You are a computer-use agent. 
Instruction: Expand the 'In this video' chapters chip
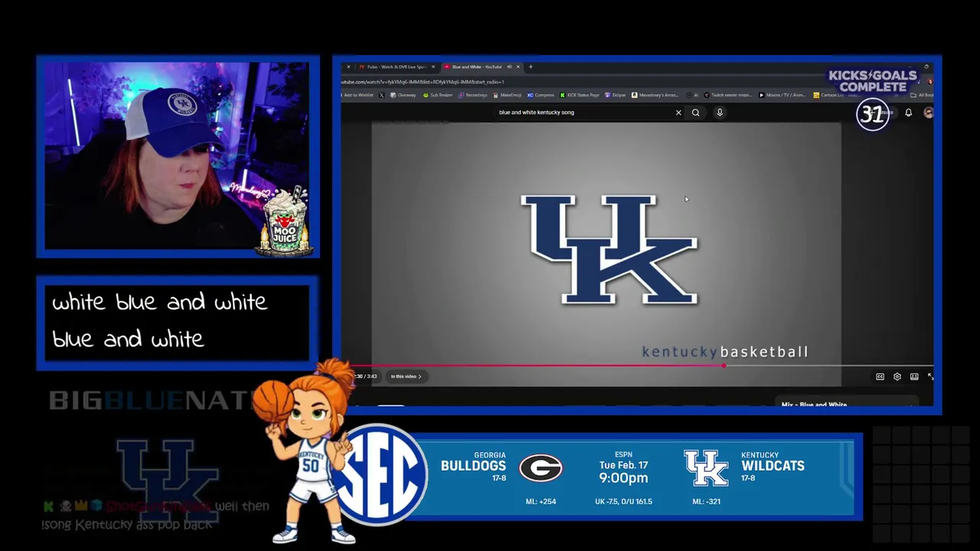tap(406, 377)
